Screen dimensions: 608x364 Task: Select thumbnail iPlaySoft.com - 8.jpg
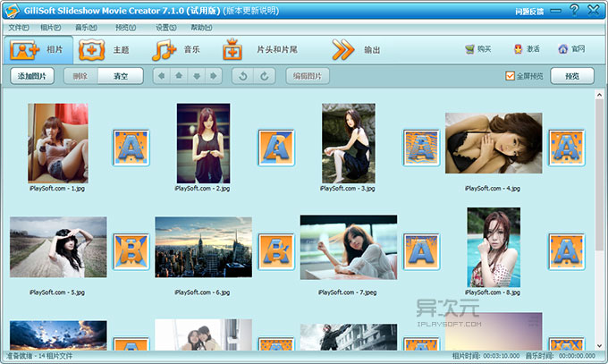pos(494,247)
